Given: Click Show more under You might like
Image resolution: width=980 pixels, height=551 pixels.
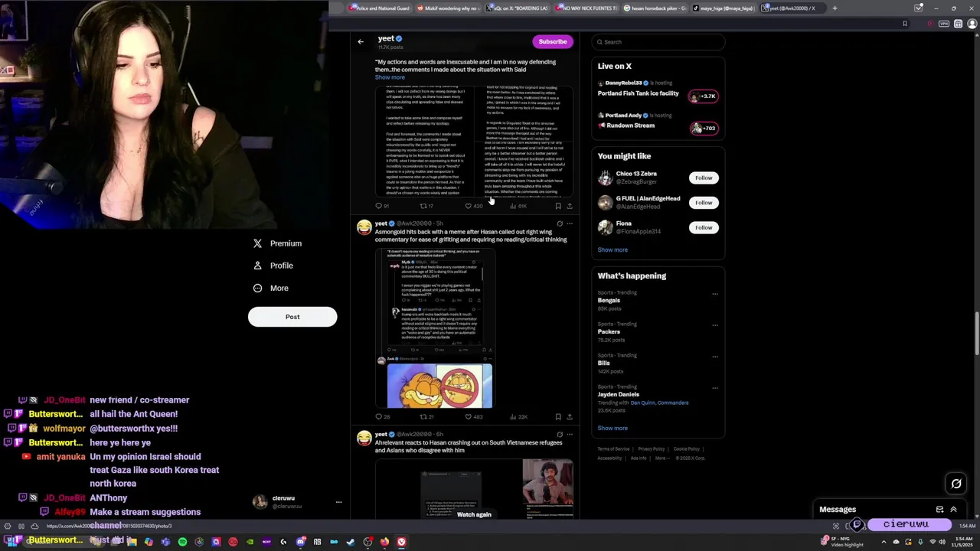Looking at the screenshot, I should point(612,249).
